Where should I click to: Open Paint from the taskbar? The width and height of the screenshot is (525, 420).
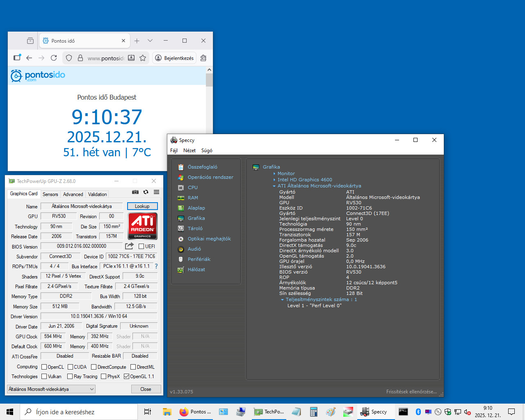tap(331, 412)
